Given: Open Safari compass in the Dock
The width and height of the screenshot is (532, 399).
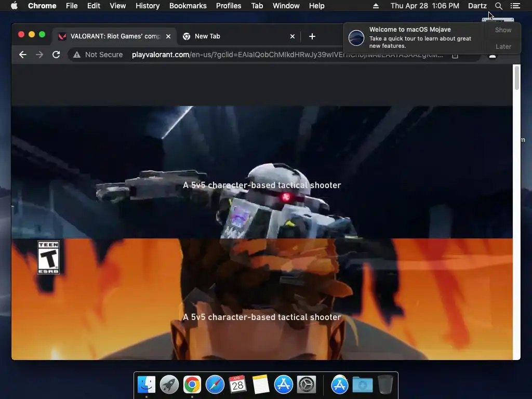Looking at the screenshot, I should 215,384.
